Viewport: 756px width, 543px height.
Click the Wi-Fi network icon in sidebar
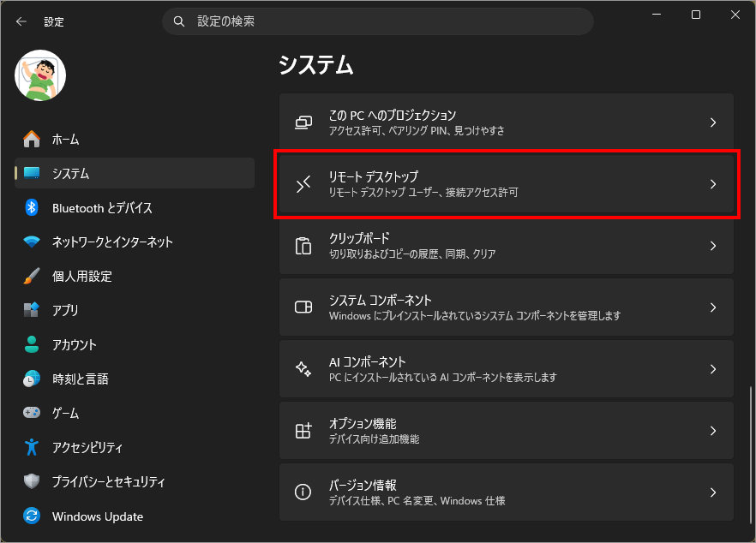click(32, 242)
